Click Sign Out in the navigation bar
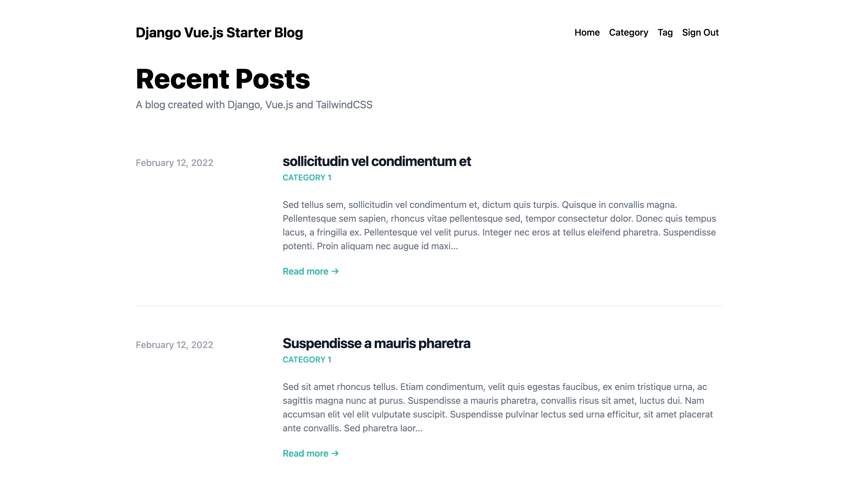 pyautogui.click(x=701, y=32)
